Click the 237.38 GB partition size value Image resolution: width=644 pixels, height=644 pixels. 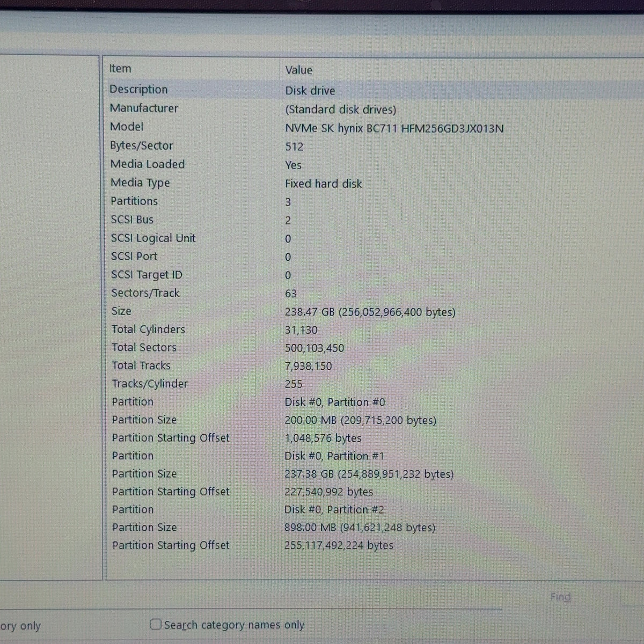click(x=369, y=474)
